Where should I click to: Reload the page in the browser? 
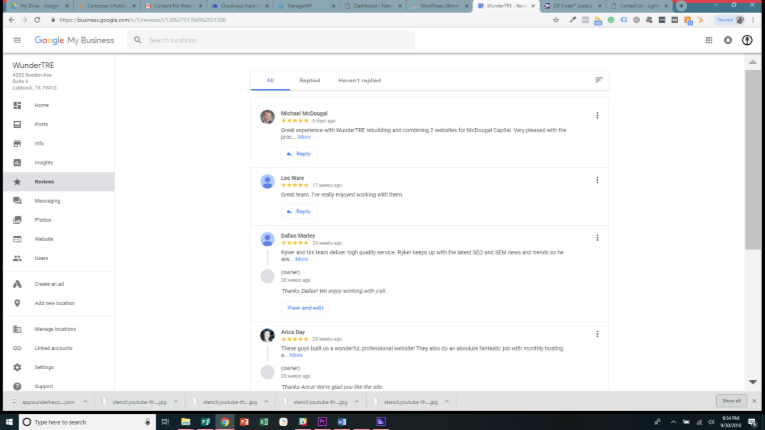click(37, 20)
